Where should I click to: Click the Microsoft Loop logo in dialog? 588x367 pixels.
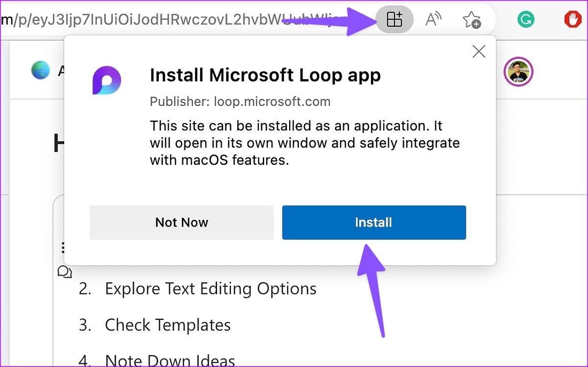click(x=107, y=80)
